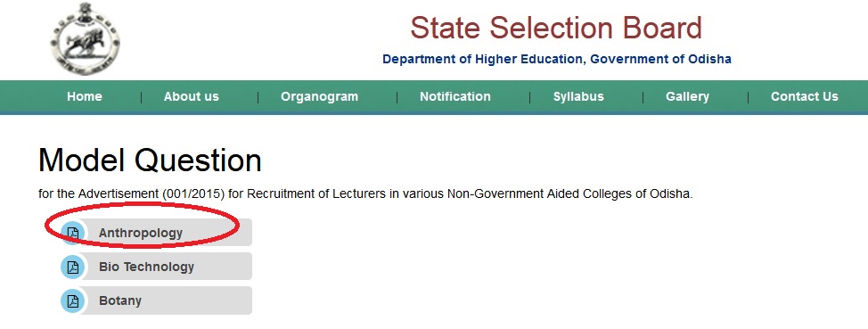Go to the Contact Us page

pyautogui.click(x=805, y=96)
